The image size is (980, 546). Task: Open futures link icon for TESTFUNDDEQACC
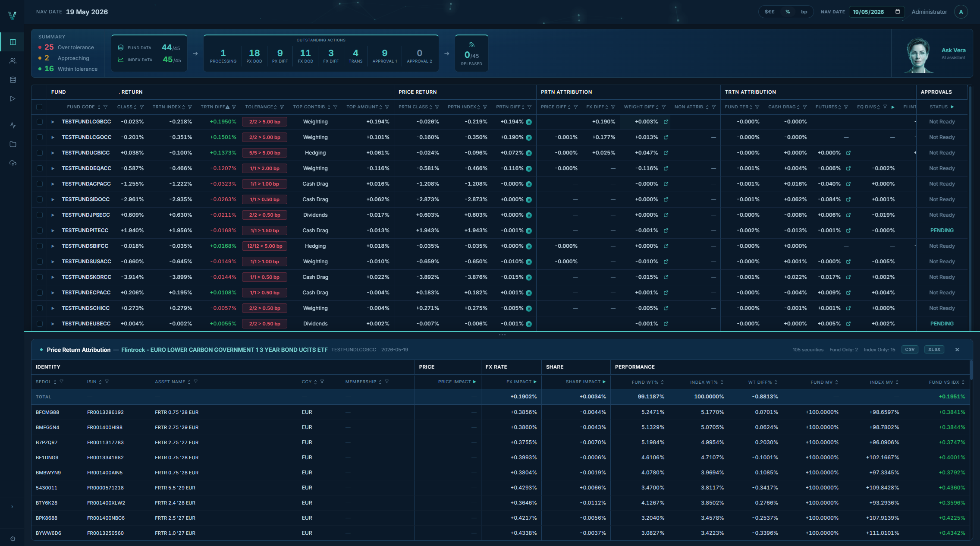[x=848, y=168]
